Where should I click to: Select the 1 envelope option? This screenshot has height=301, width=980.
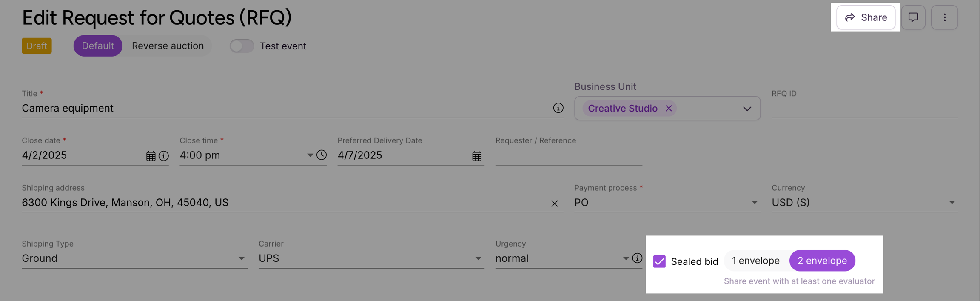(755, 261)
